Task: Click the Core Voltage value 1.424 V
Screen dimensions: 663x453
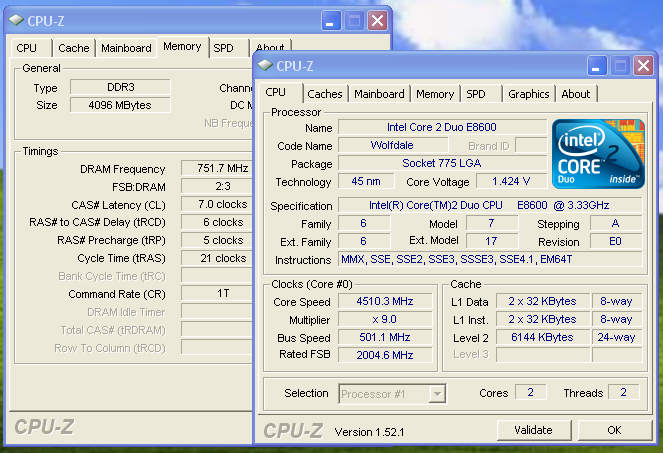Action: click(511, 181)
